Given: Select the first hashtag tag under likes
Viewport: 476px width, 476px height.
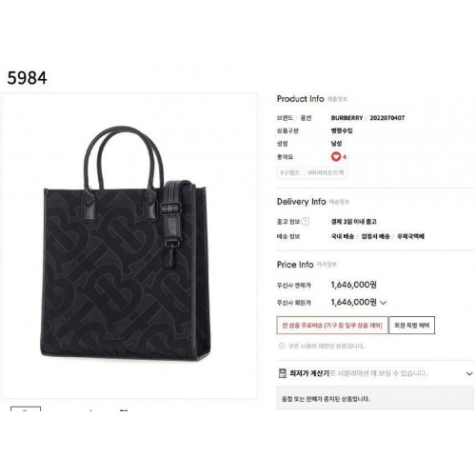Looking at the screenshot, I should click(x=289, y=172).
